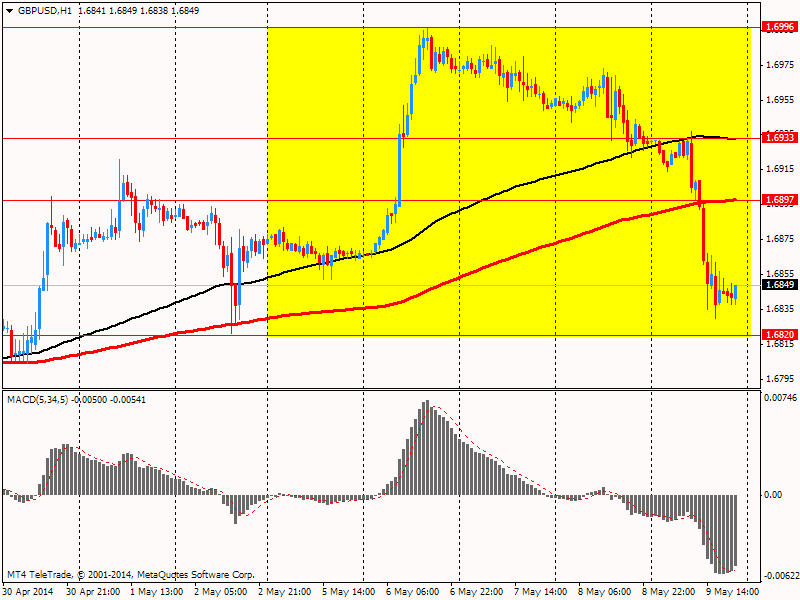
Task: Click the GBPUSD,H1 chart title text
Action: 44,11
